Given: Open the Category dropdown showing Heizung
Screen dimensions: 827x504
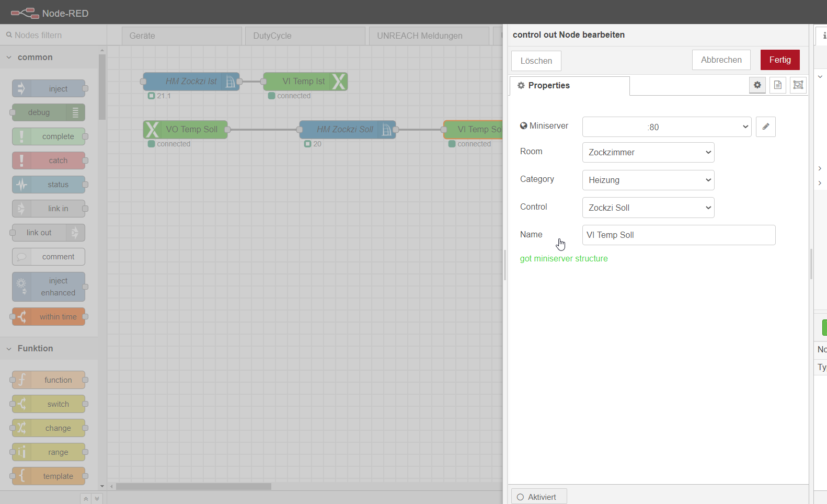Looking at the screenshot, I should pos(648,180).
